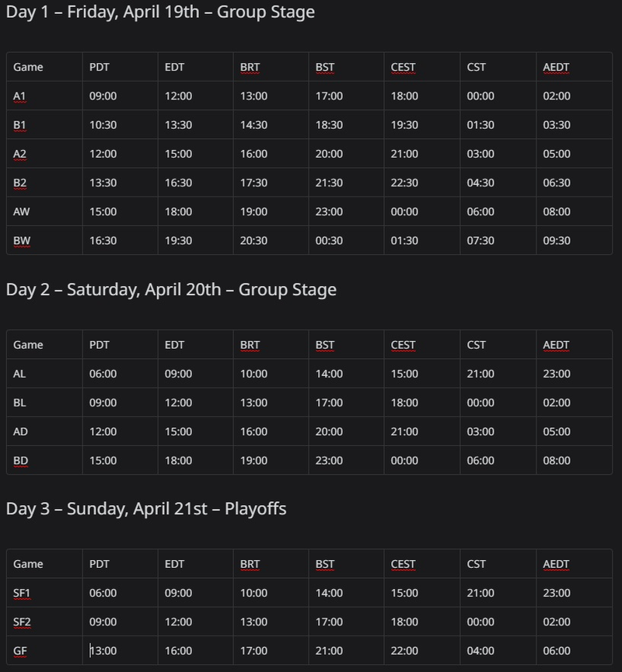Select the A2 row 15:00 EDT cell

pyautogui.click(x=196, y=154)
